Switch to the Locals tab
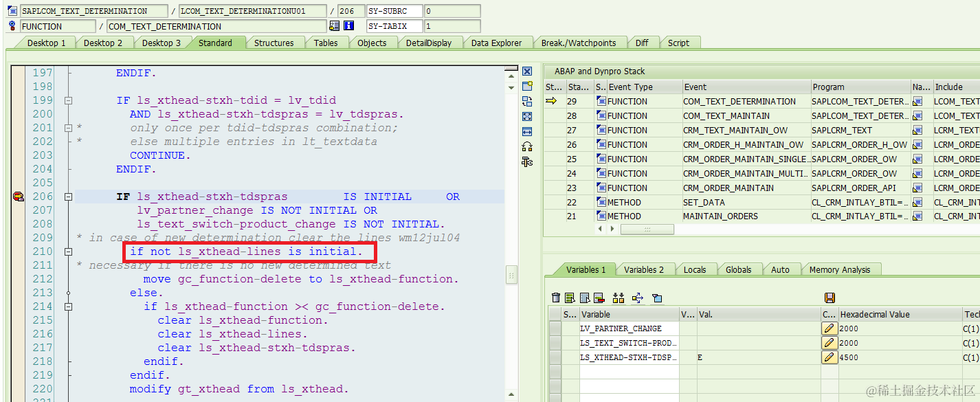The image size is (980, 402). 695,269
